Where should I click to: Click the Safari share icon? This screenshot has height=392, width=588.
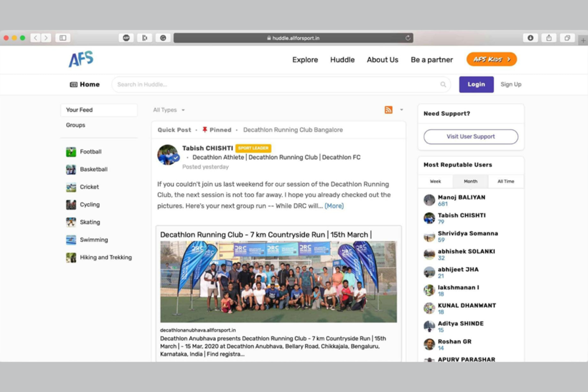tap(549, 38)
